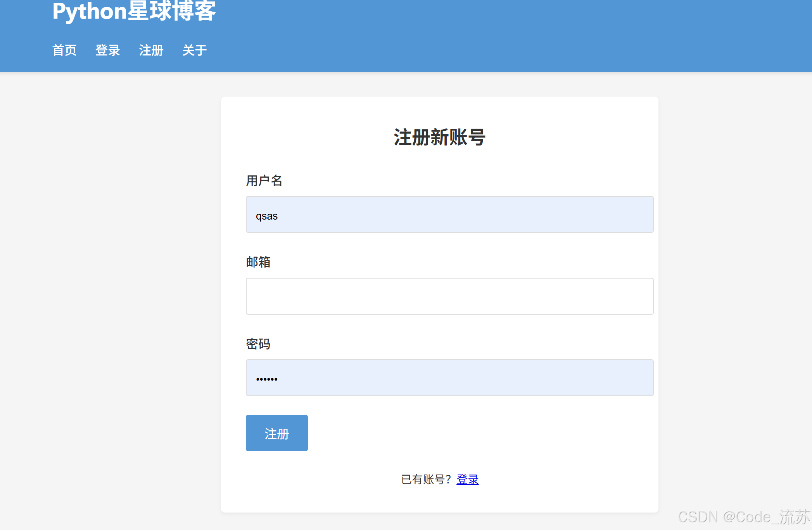The height and width of the screenshot is (530, 812).
Task: Select 注册 in the top navigation bar
Action: pyautogui.click(x=151, y=50)
